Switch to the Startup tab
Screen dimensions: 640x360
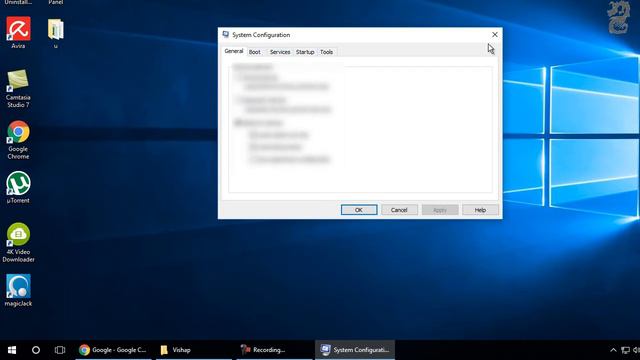(x=305, y=52)
